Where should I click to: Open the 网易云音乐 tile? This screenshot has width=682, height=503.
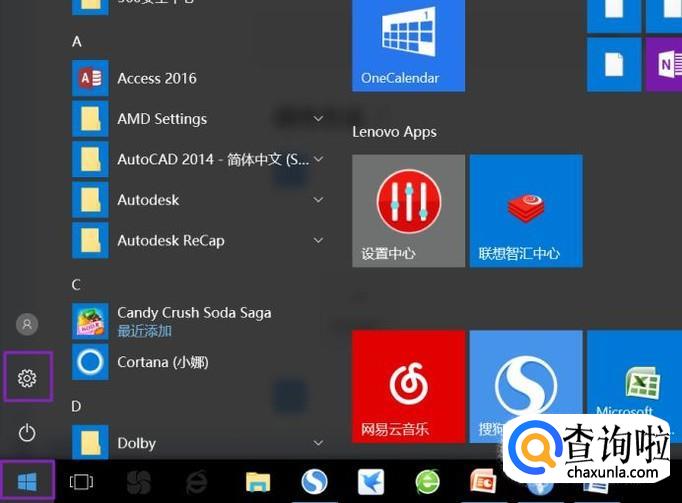(408, 386)
